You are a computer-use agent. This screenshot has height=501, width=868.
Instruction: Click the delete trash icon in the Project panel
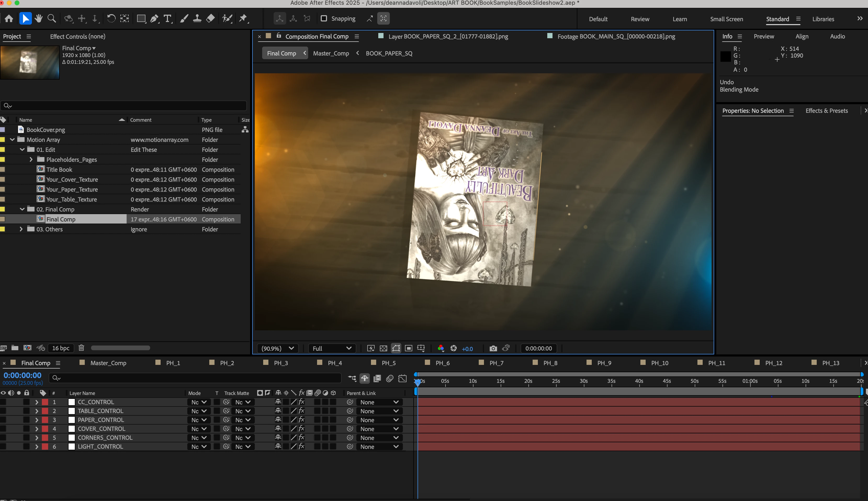(81, 348)
